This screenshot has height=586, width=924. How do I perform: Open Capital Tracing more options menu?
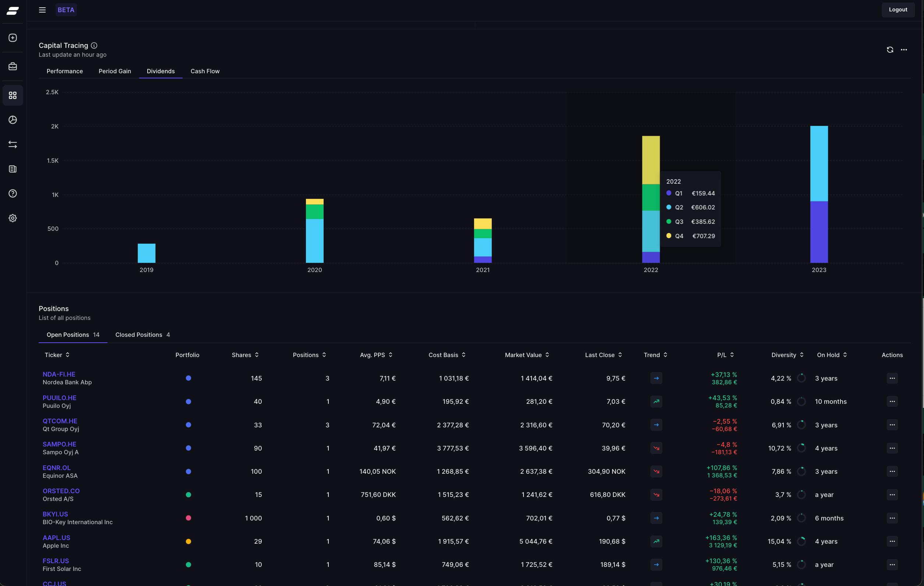(x=904, y=49)
